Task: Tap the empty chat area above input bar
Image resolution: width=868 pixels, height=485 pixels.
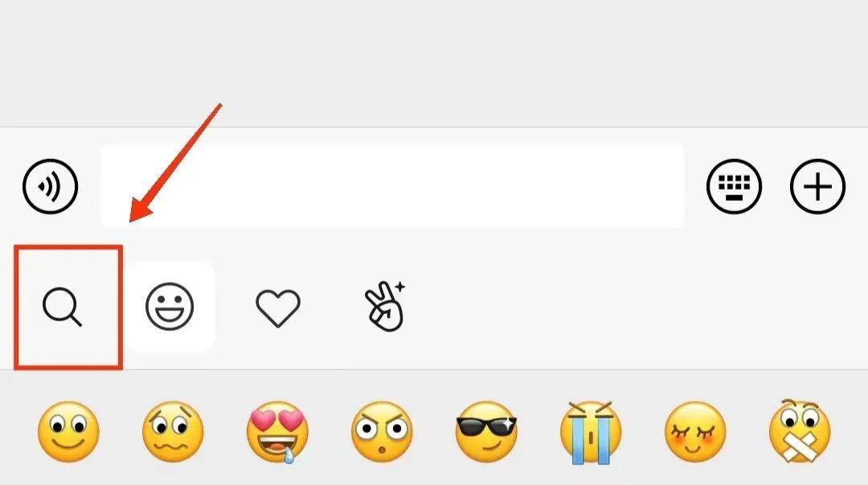Action: tap(434, 63)
